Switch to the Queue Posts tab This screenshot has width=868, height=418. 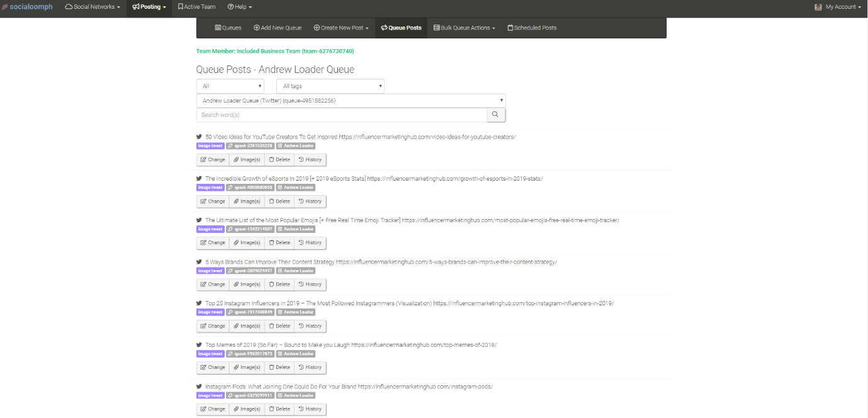coord(402,28)
